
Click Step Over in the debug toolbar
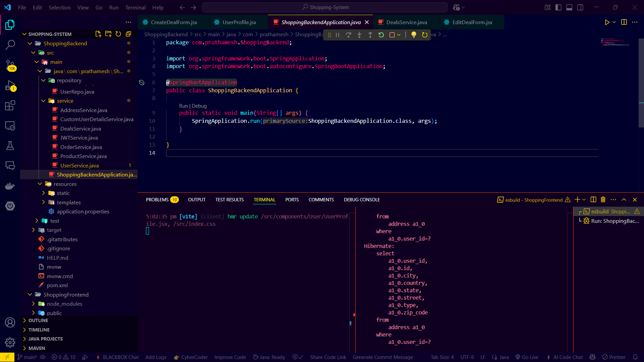tap(348, 35)
